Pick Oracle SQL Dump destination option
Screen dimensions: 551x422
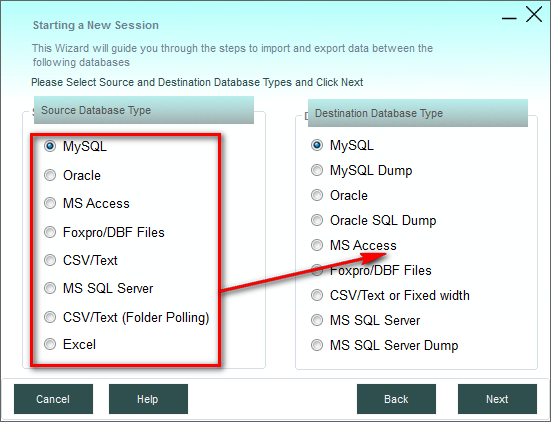pos(317,220)
